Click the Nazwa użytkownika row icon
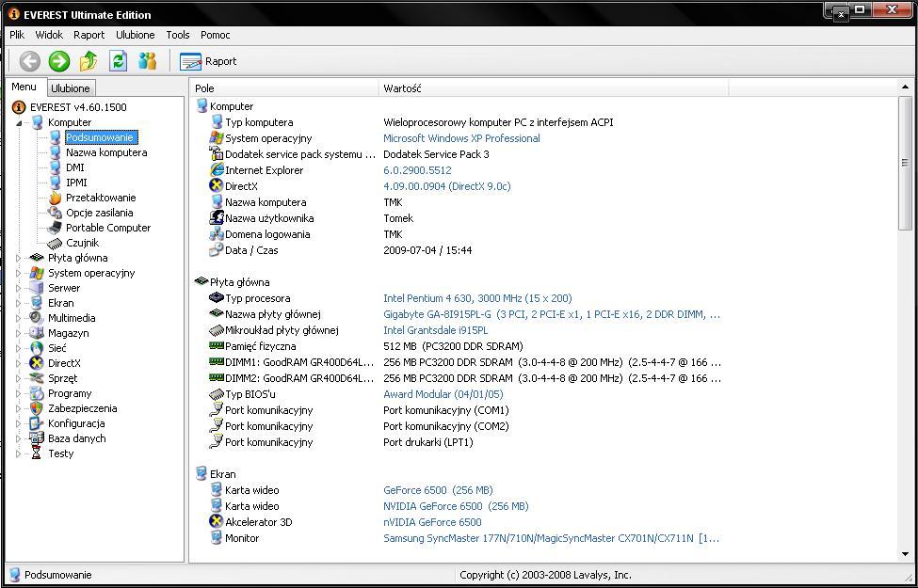This screenshot has height=588, width=918. [216, 218]
